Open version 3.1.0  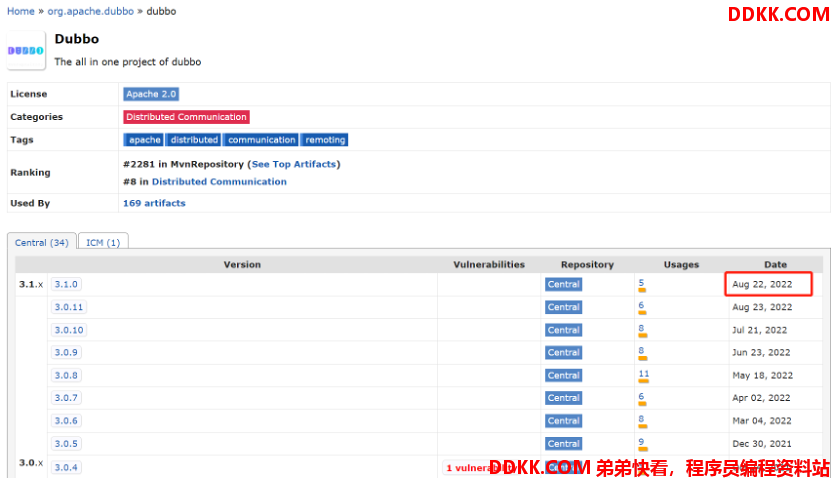click(x=66, y=284)
